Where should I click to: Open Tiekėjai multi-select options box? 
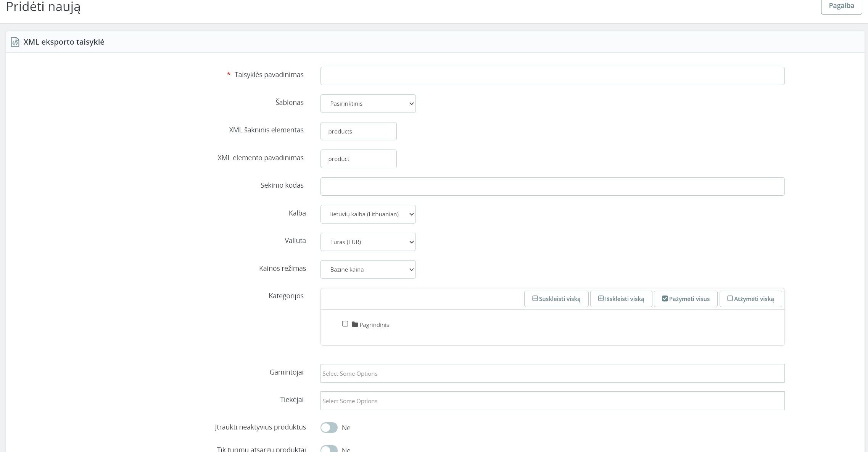coord(552,401)
